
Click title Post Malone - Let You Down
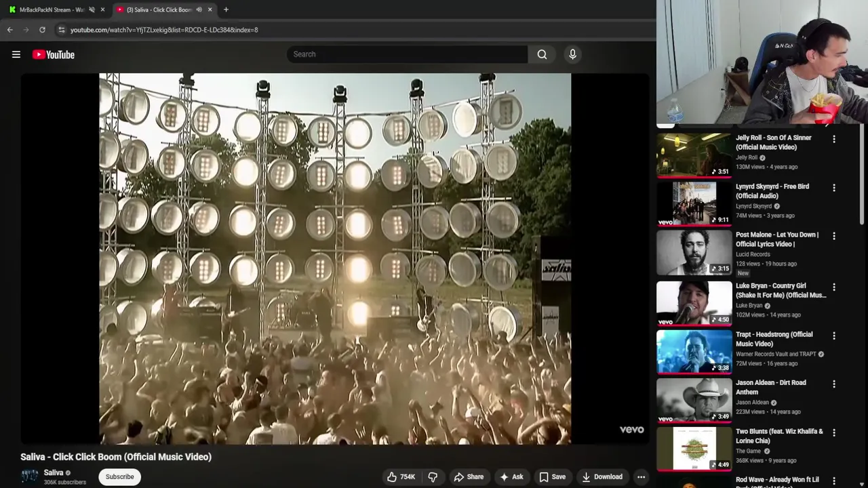(x=777, y=239)
